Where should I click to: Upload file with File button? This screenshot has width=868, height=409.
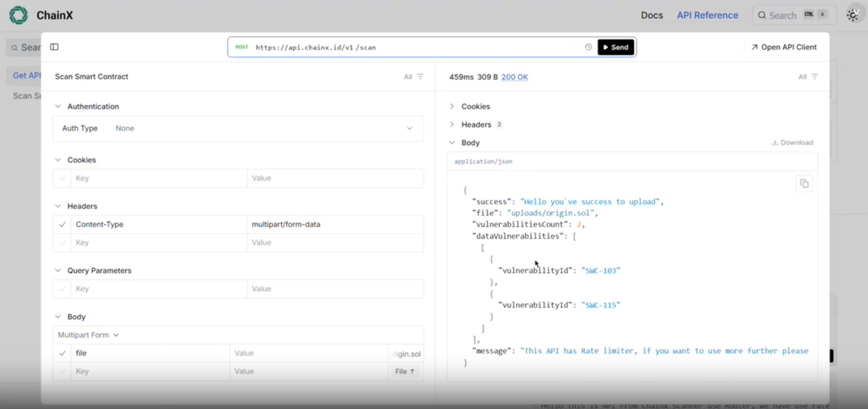click(405, 371)
